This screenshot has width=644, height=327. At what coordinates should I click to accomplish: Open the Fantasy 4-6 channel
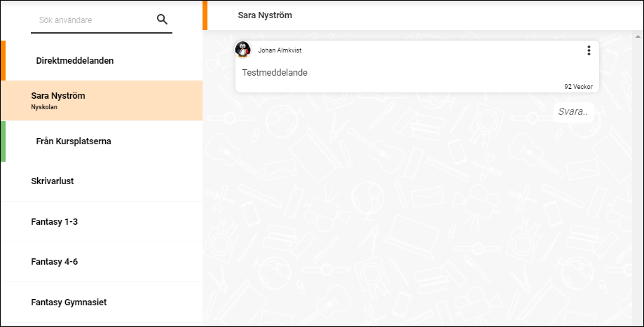[102, 262]
